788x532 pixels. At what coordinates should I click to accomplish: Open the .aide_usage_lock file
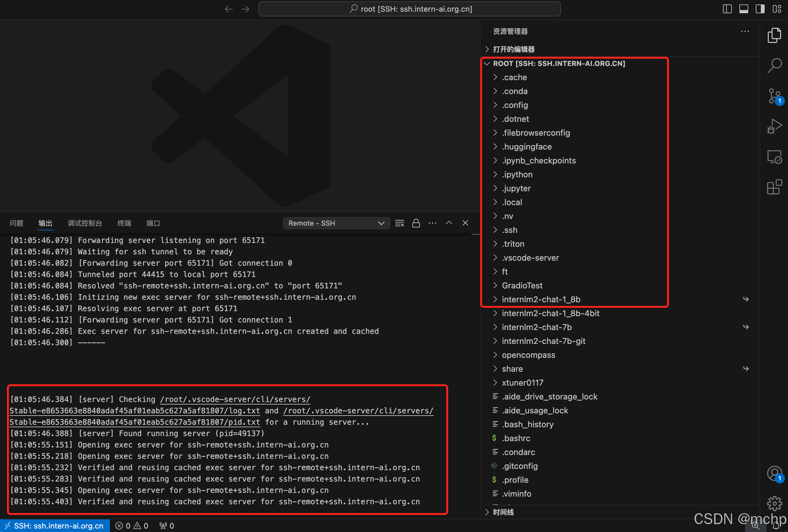[x=620, y=411]
